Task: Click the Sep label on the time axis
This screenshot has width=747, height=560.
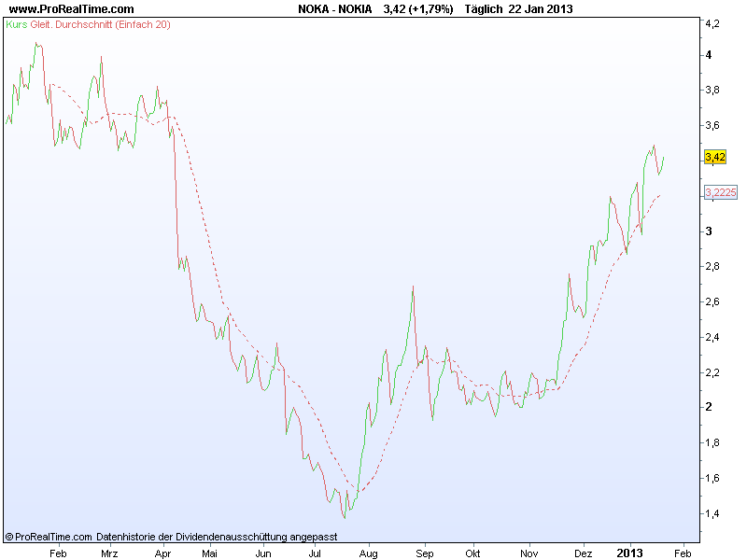Action: pos(425,553)
